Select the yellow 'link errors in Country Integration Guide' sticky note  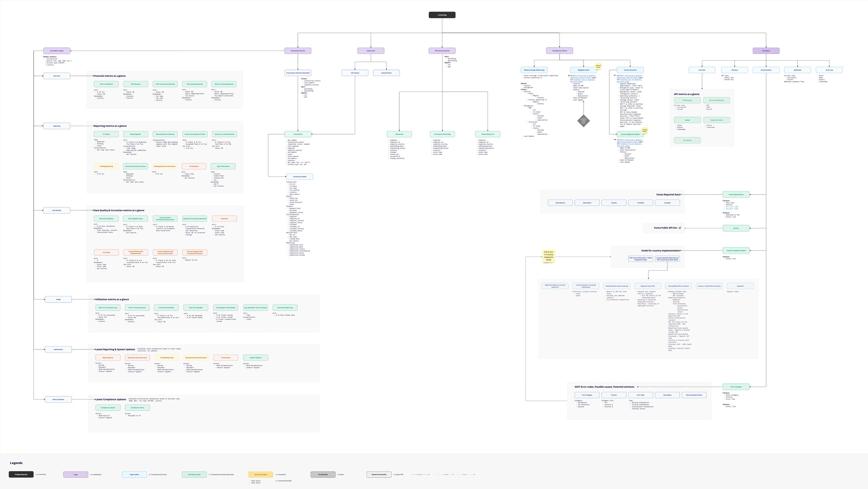tap(548, 256)
